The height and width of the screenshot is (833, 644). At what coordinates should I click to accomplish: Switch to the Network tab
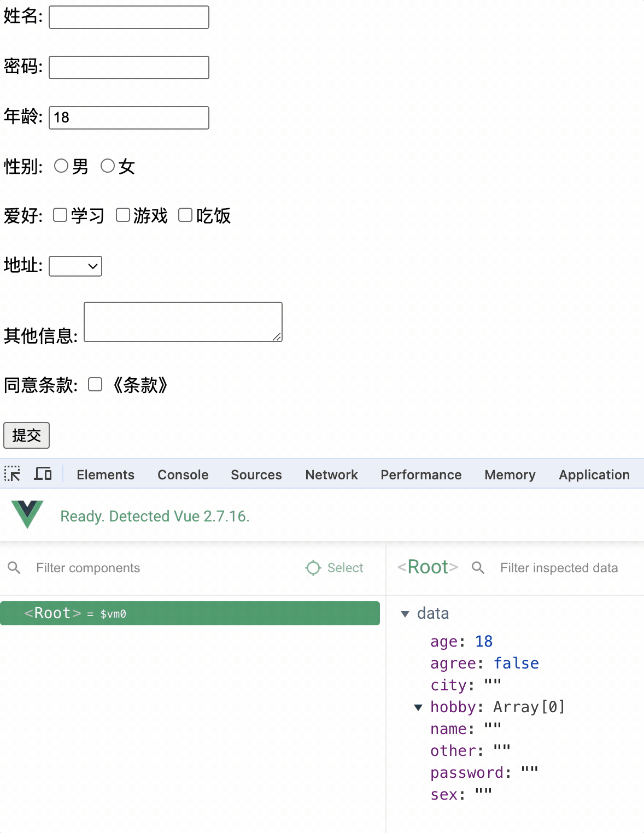tap(332, 474)
